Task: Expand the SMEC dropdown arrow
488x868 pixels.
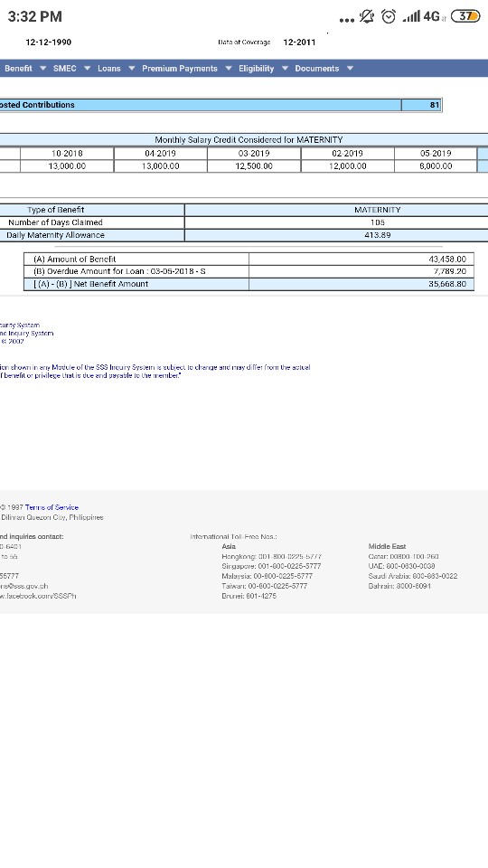Action: tap(87, 69)
